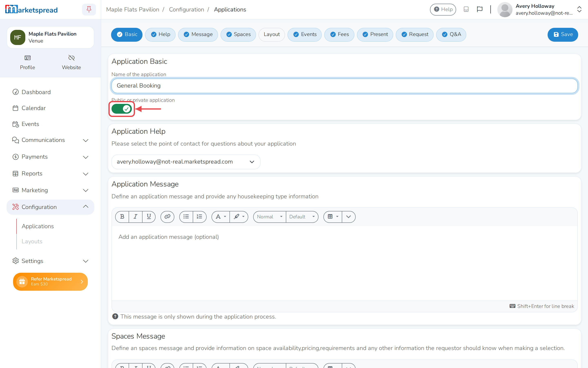Expand the Marketing menu

click(50, 190)
